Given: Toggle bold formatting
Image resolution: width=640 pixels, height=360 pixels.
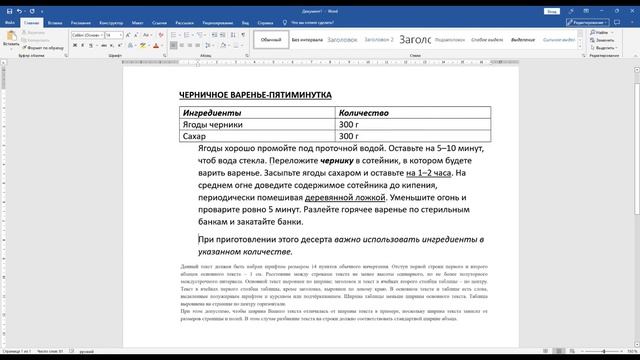Looking at the screenshot, I should (x=75, y=45).
